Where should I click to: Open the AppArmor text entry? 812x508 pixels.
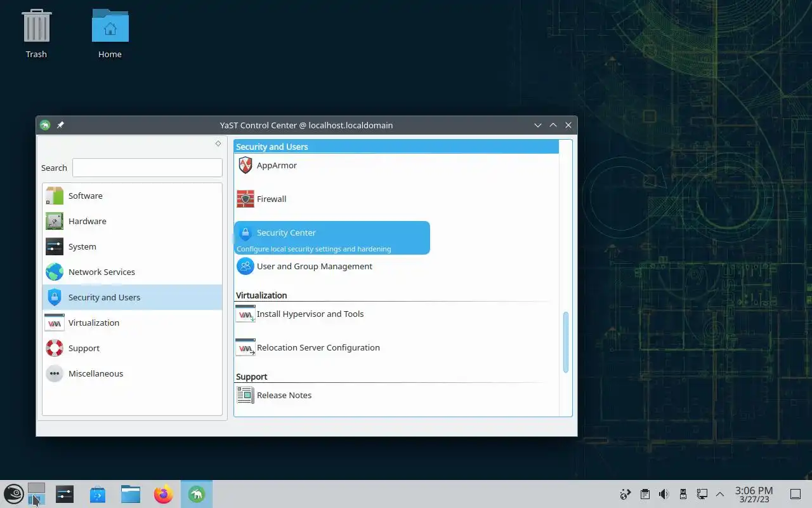pyautogui.click(x=277, y=165)
